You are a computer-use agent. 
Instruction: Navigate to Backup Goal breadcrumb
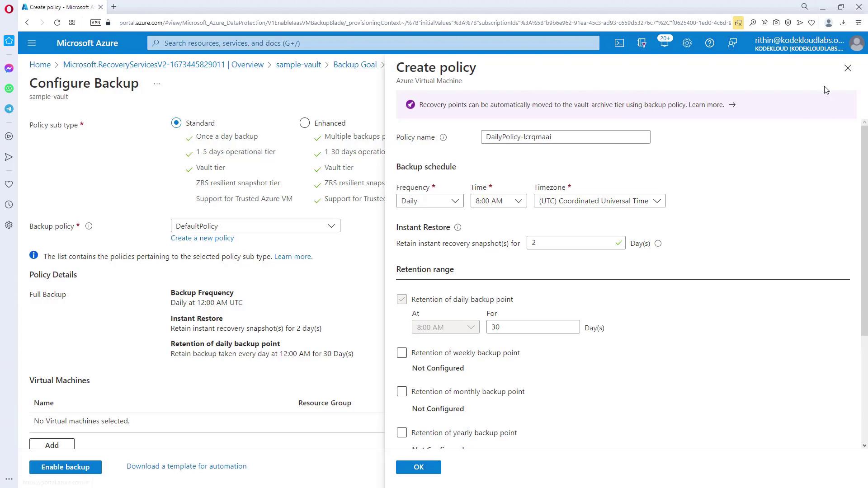coord(355,65)
